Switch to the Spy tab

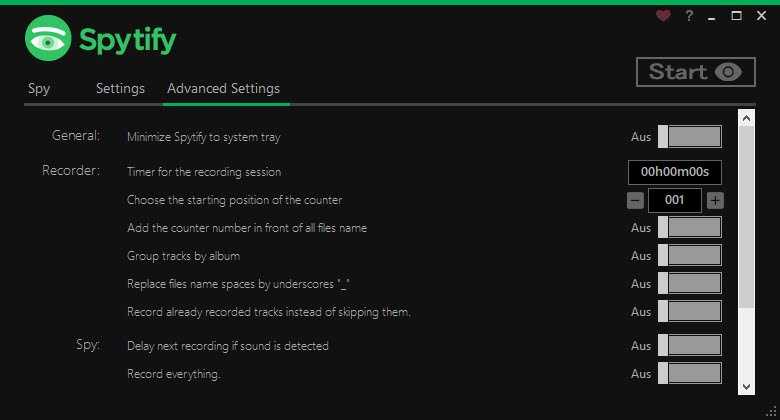click(x=39, y=88)
